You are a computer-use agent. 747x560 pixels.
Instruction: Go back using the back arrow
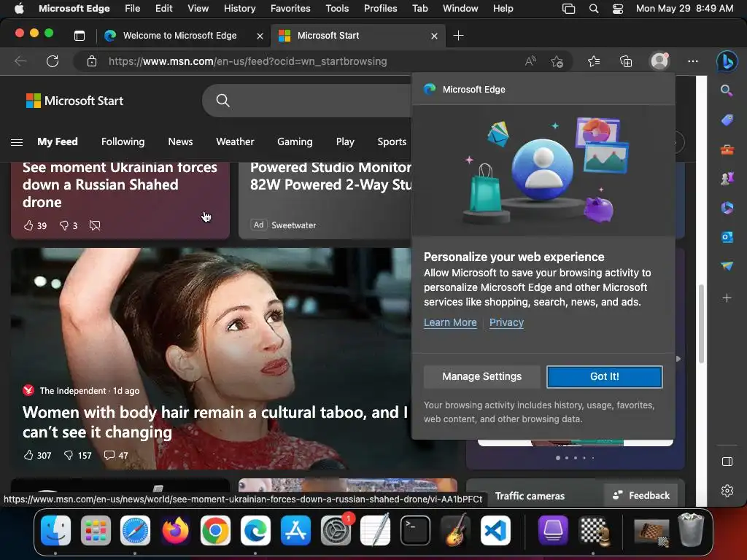point(20,61)
